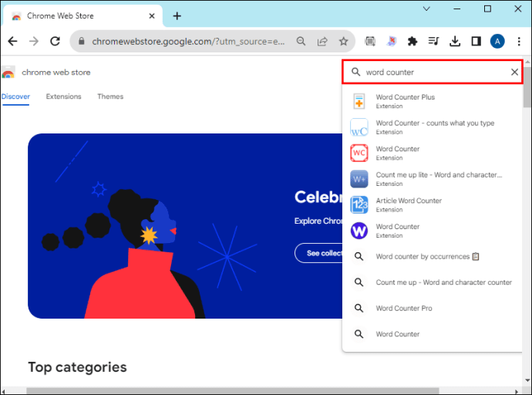Open the media control playlist icon
Viewport: 532px width, 395px height.
433,42
